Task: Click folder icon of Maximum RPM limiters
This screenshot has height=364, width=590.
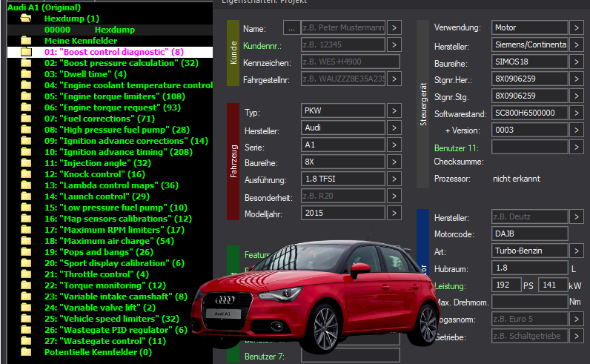Action: point(26,230)
